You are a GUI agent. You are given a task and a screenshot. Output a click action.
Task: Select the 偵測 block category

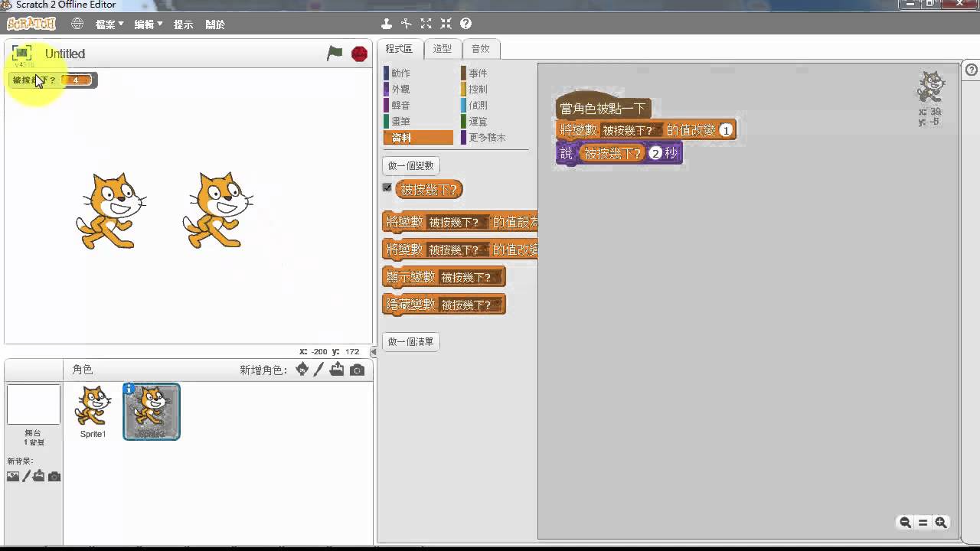pos(495,106)
